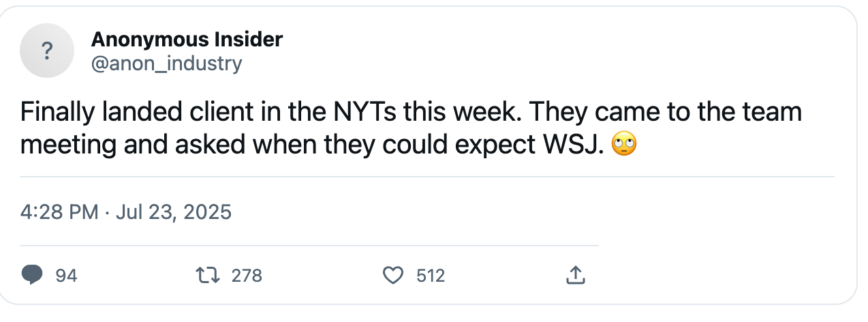View the 512 likes count
Image resolution: width=868 pixels, height=322 pixels.
[431, 276]
